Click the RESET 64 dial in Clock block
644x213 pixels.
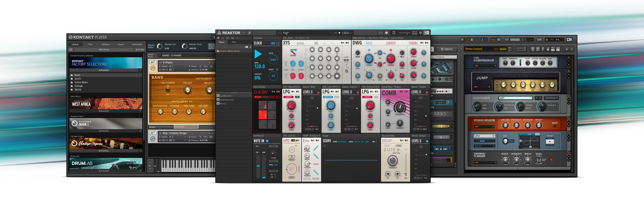pyautogui.click(x=273, y=76)
